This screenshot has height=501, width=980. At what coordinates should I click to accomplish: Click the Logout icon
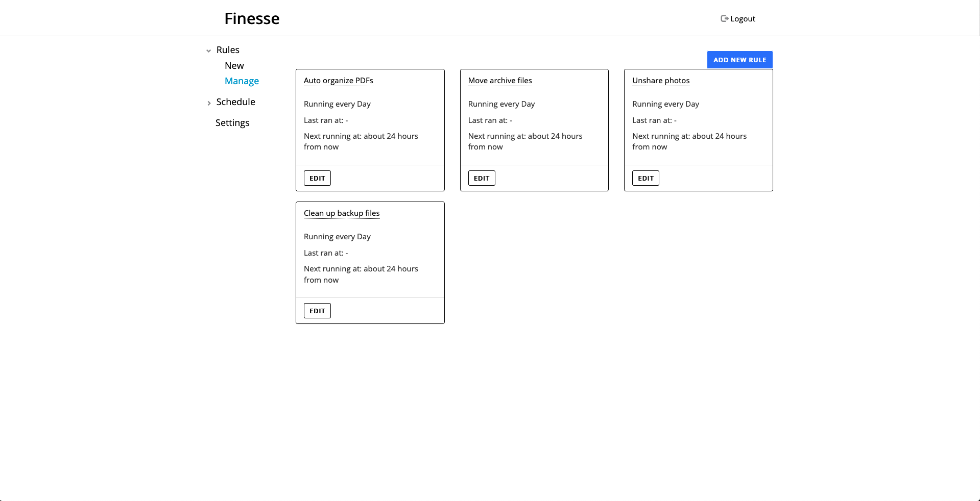pyautogui.click(x=724, y=18)
